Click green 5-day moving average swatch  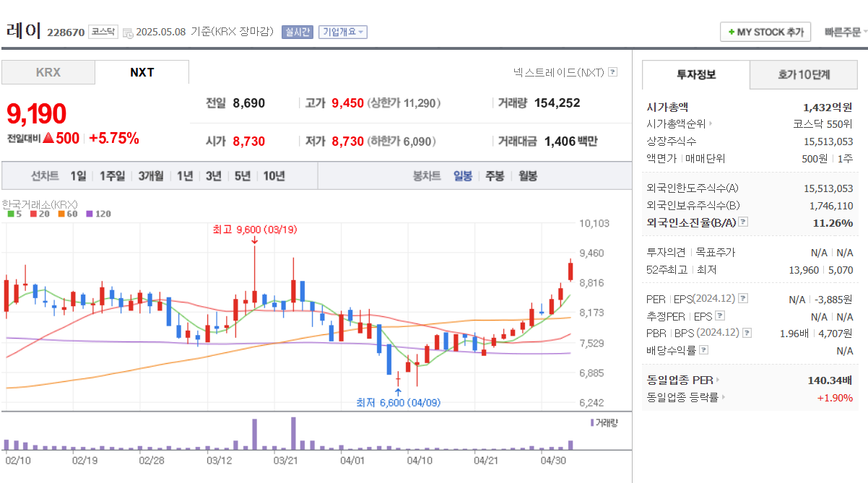pos(11,214)
